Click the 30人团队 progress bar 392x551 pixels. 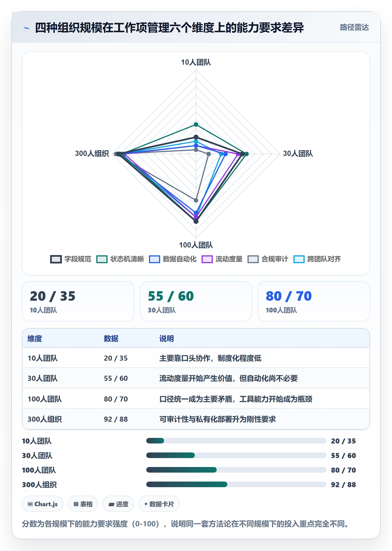(236, 456)
